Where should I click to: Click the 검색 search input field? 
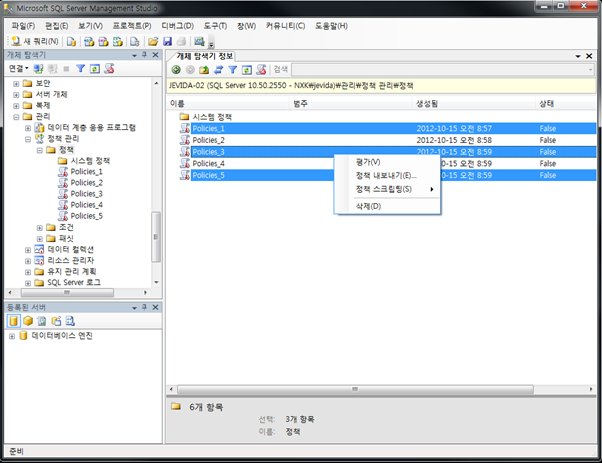442,69
